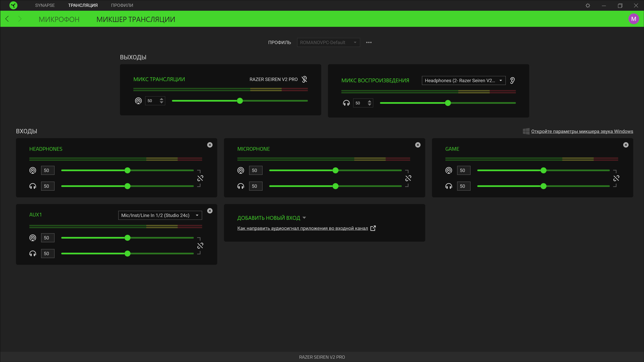This screenshot has height=362, width=644.
Task: Toggle link of Headphones channel sliders
Action: pyautogui.click(x=200, y=178)
